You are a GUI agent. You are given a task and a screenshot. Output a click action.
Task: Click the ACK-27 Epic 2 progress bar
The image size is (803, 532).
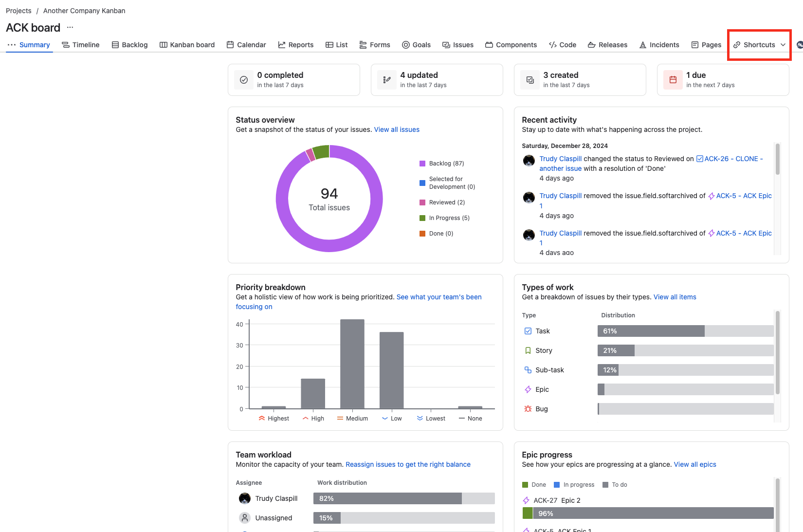647,513
